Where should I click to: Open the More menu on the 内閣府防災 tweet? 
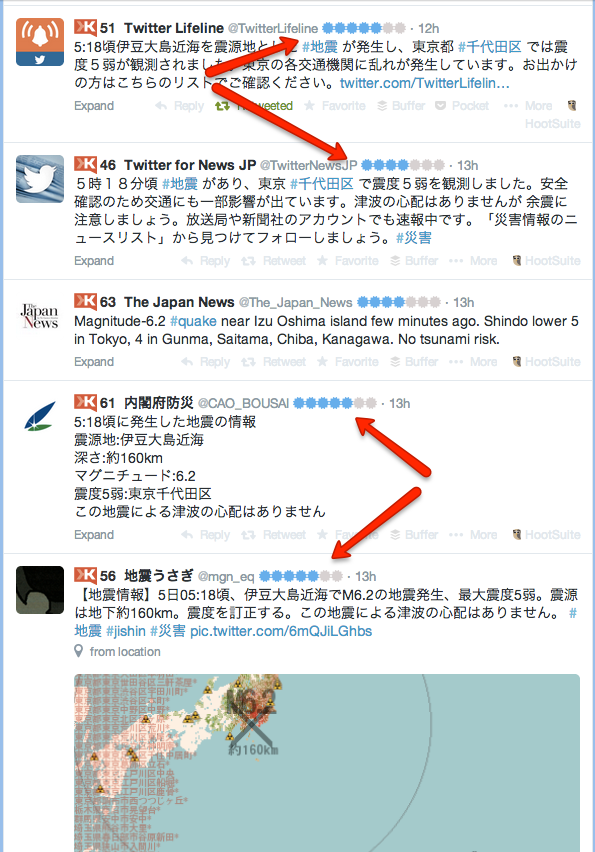[473, 535]
